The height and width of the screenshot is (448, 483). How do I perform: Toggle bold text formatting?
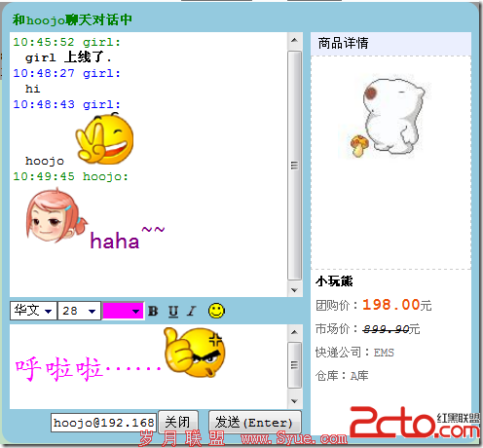pyautogui.click(x=153, y=311)
